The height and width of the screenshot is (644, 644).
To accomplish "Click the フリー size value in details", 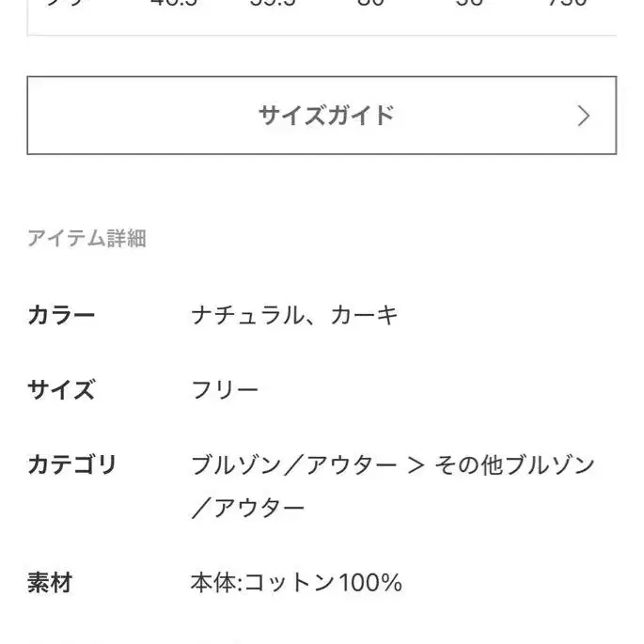I will point(225,390).
